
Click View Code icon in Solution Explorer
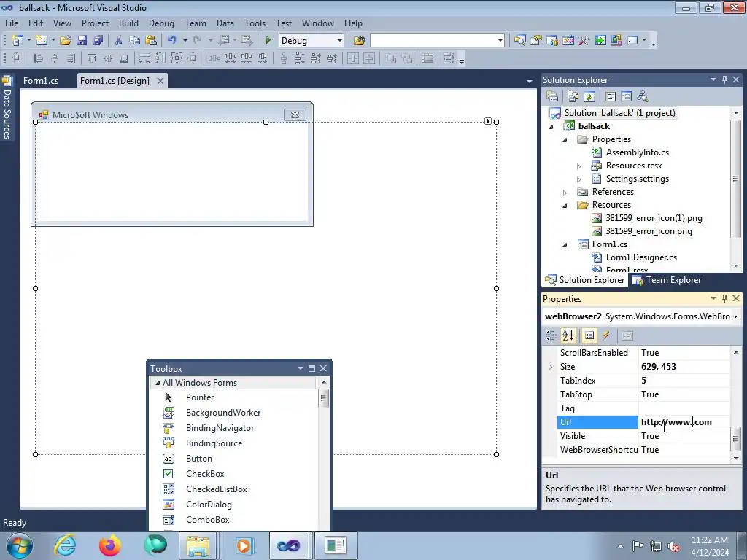coord(611,97)
